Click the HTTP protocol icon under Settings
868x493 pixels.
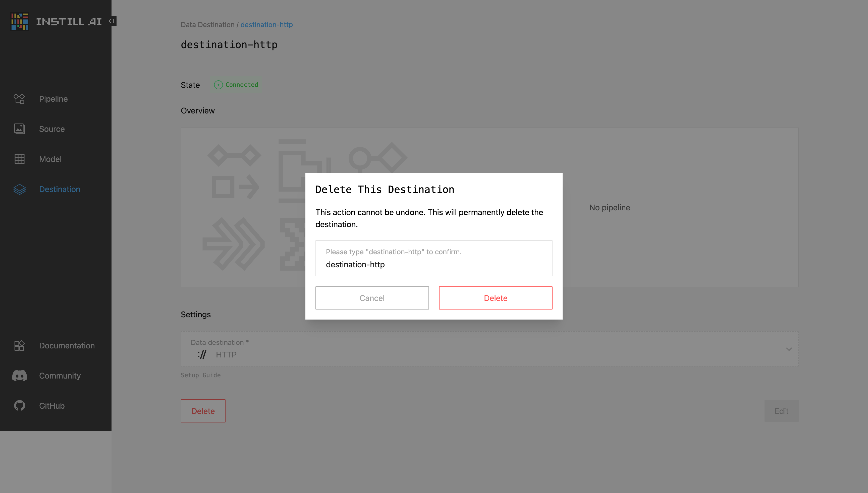coord(202,354)
